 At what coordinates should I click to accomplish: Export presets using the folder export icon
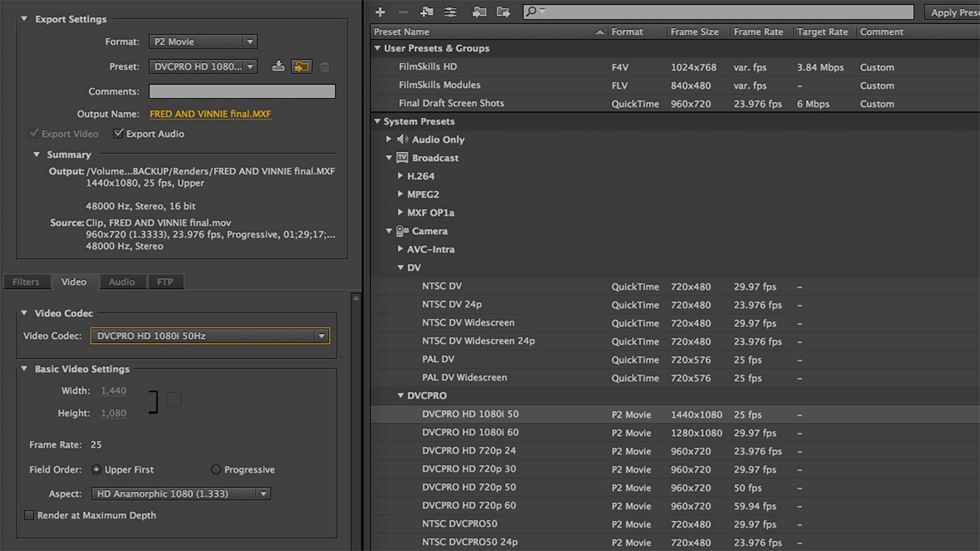coord(503,12)
